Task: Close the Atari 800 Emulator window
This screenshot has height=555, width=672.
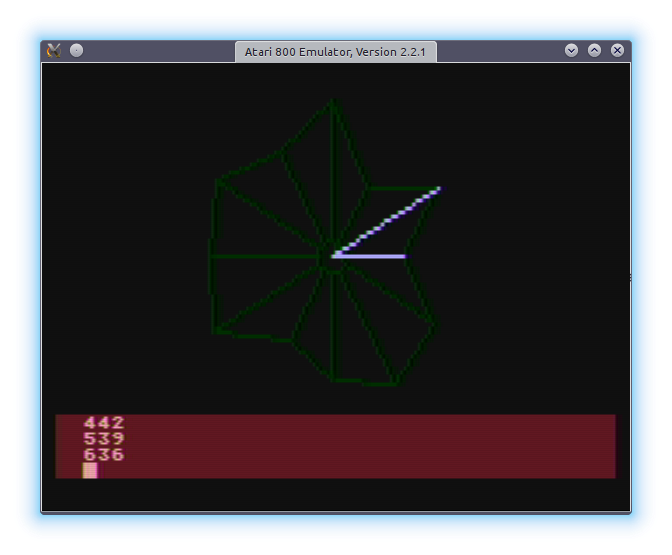Action: tap(617, 51)
